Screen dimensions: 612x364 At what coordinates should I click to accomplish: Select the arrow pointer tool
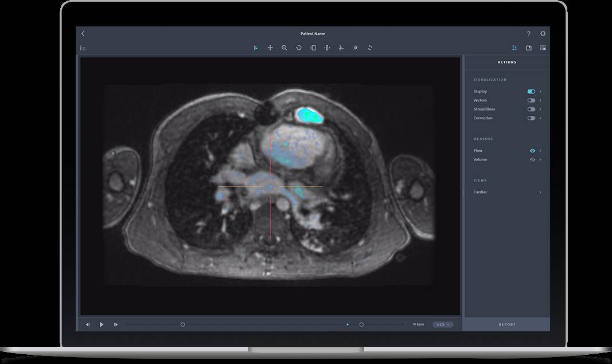tap(256, 48)
